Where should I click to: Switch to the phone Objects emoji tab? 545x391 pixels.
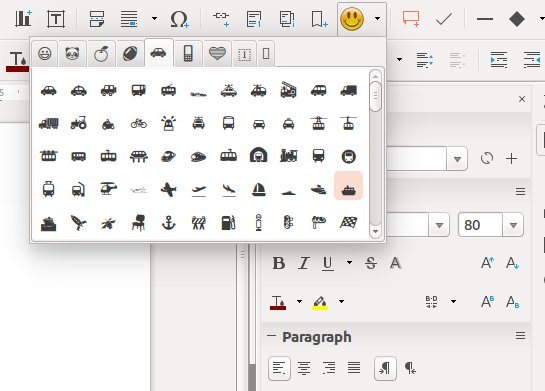(x=188, y=54)
